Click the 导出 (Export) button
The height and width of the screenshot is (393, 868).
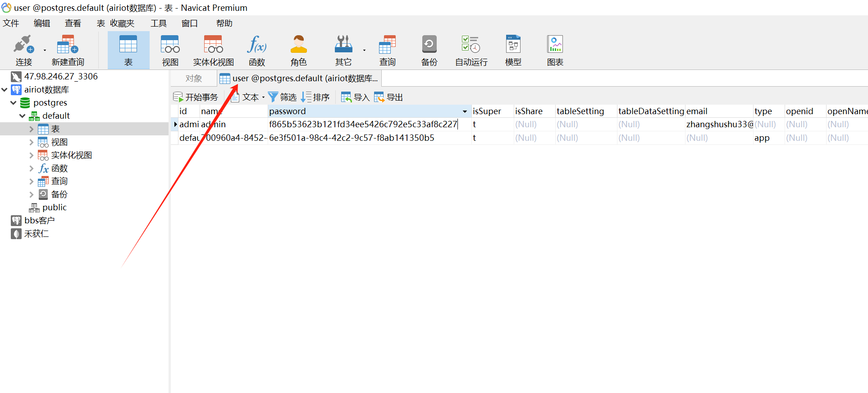click(x=388, y=97)
